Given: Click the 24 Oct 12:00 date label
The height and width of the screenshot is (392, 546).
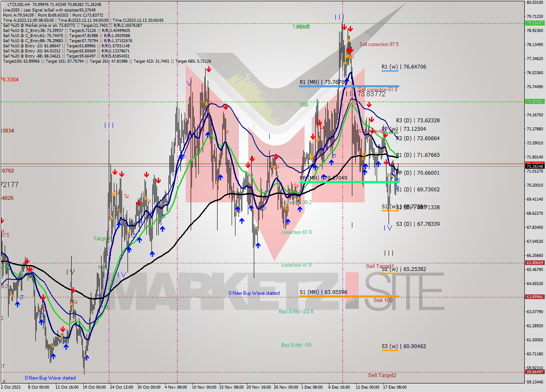Looking at the screenshot, I should 122,387.
